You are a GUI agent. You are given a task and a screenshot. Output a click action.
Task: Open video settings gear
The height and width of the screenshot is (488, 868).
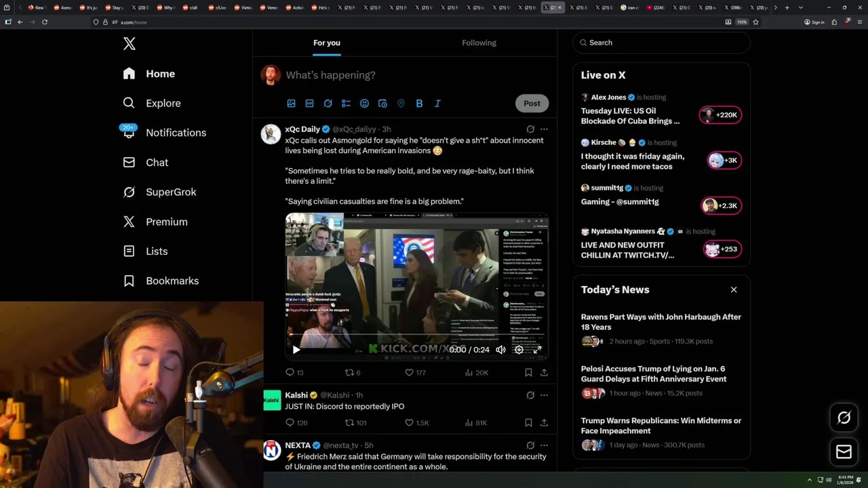point(519,350)
